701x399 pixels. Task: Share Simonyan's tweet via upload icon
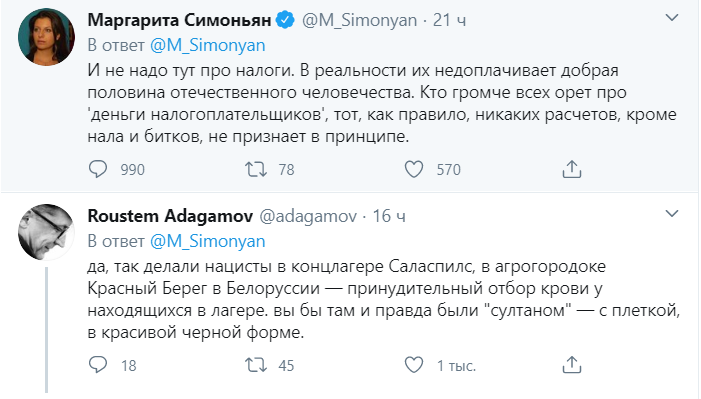point(572,169)
